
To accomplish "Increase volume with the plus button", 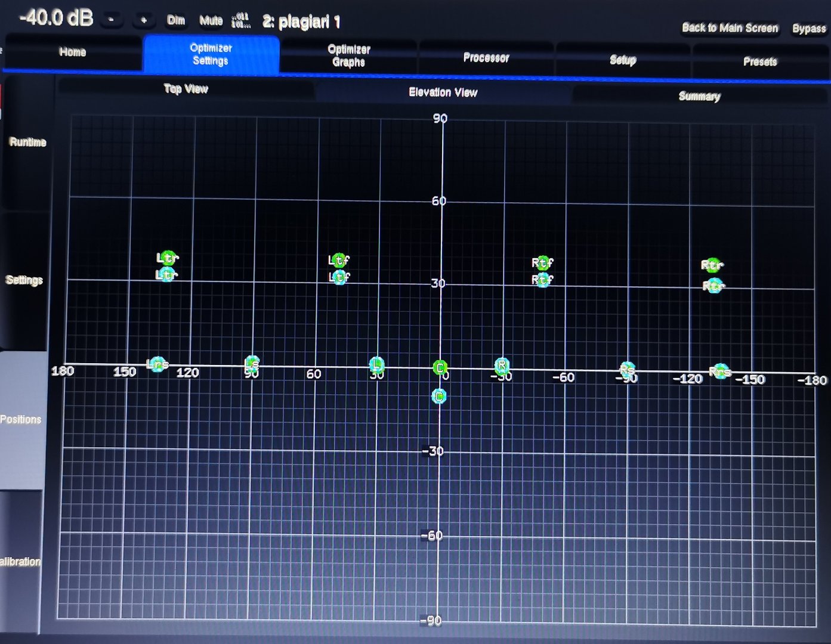I will pyautogui.click(x=143, y=20).
